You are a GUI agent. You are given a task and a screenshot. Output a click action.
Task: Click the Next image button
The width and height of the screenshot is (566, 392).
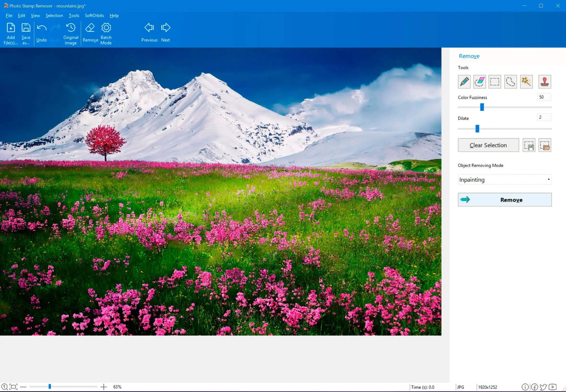tap(166, 32)
